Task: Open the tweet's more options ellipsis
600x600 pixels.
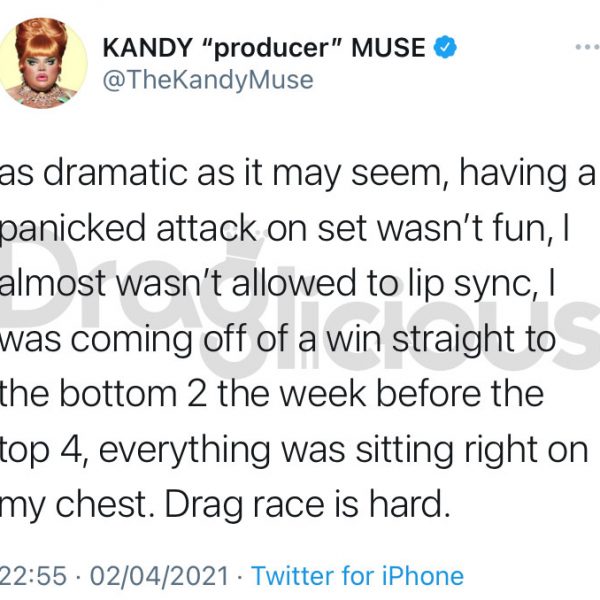Action: (x=589, y=47)
